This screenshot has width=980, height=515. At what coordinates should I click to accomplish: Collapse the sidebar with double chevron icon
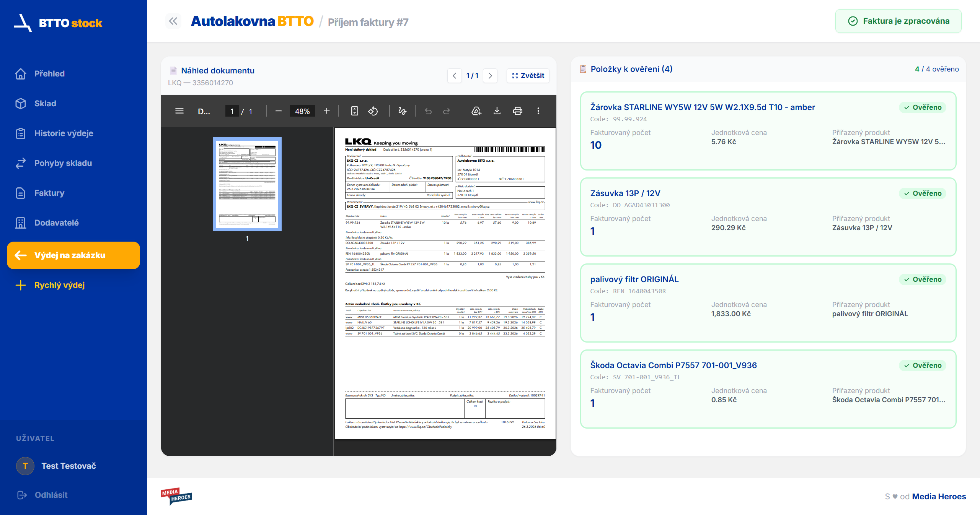173,21
